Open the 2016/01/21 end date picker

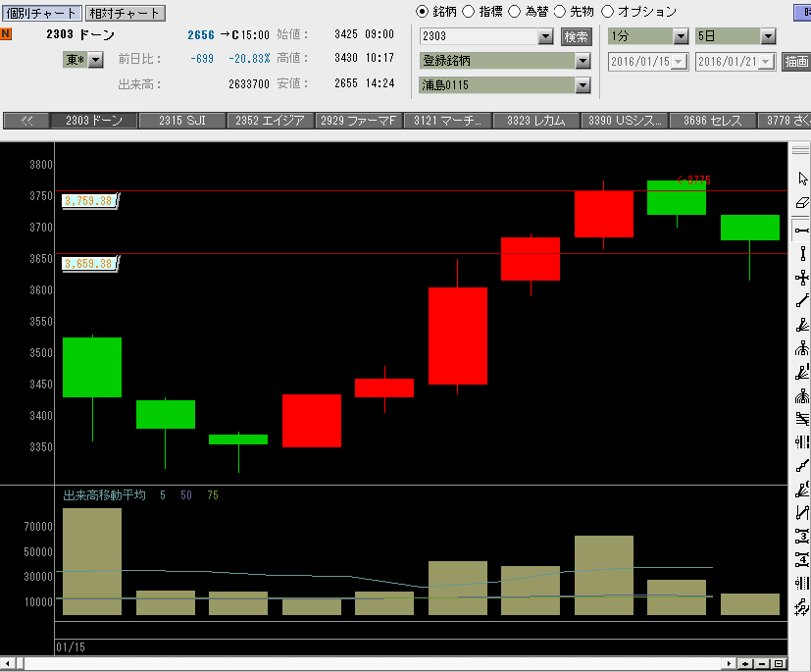pos(766,62)
